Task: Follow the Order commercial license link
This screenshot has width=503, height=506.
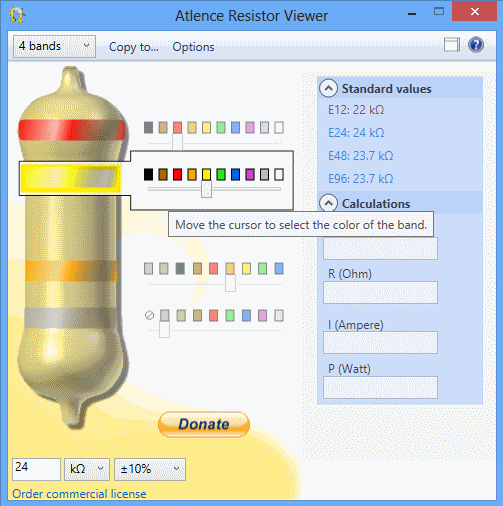Action: click(x=79, y=494)
